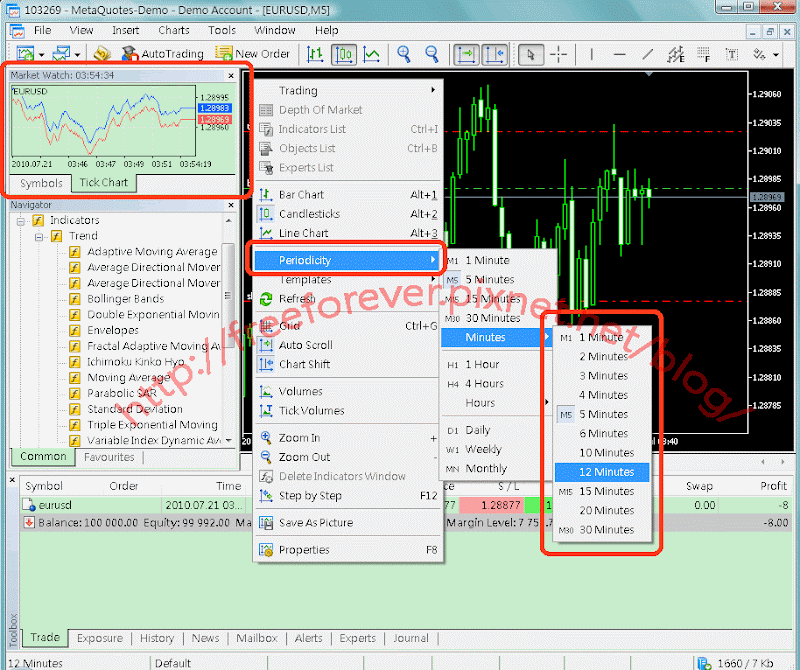Open the Charts menu
800x670 pixels.
tap(173, 30)
